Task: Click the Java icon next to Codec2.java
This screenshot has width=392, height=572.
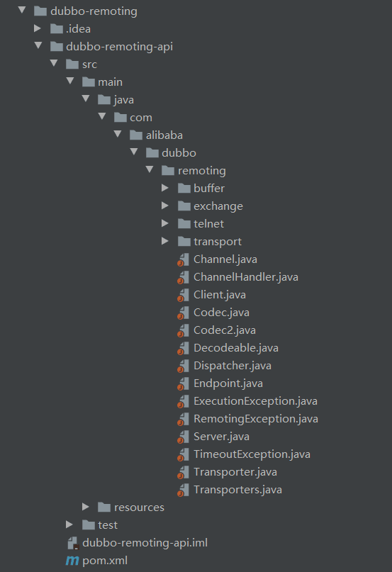Action: [x=183, y=330]
